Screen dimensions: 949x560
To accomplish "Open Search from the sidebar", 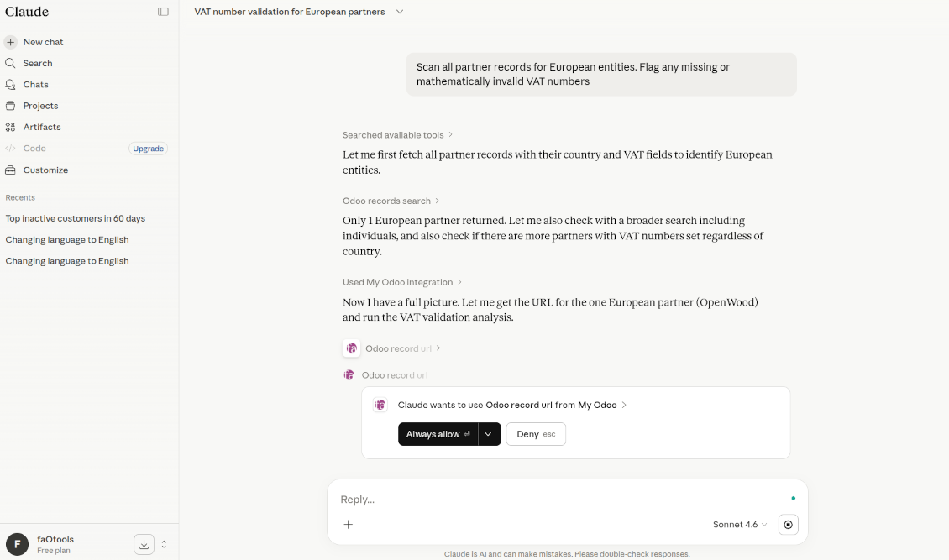I will coord(35,63).
